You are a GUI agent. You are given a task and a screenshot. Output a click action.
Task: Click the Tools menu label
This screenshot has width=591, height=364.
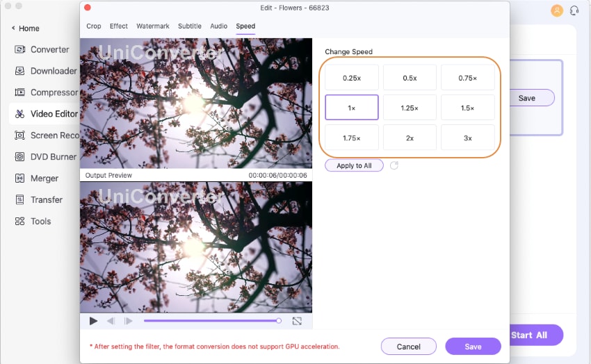pyautogui.click(x=41, y=221)
